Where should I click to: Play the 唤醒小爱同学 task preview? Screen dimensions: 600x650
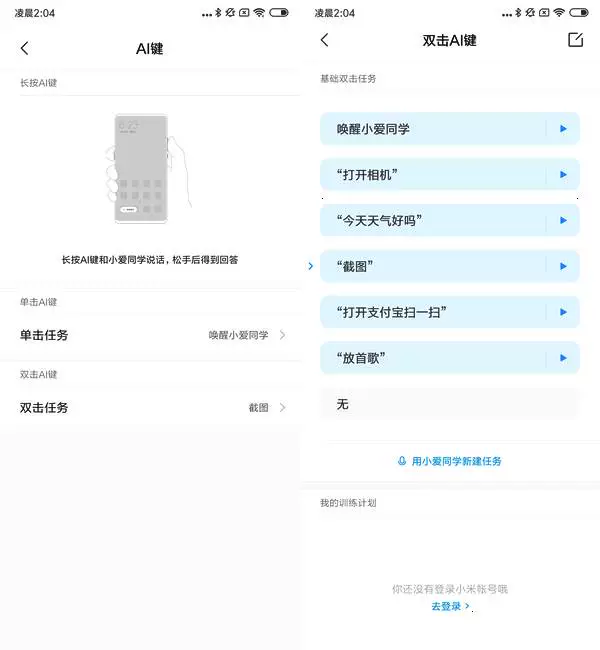point(563,129)
